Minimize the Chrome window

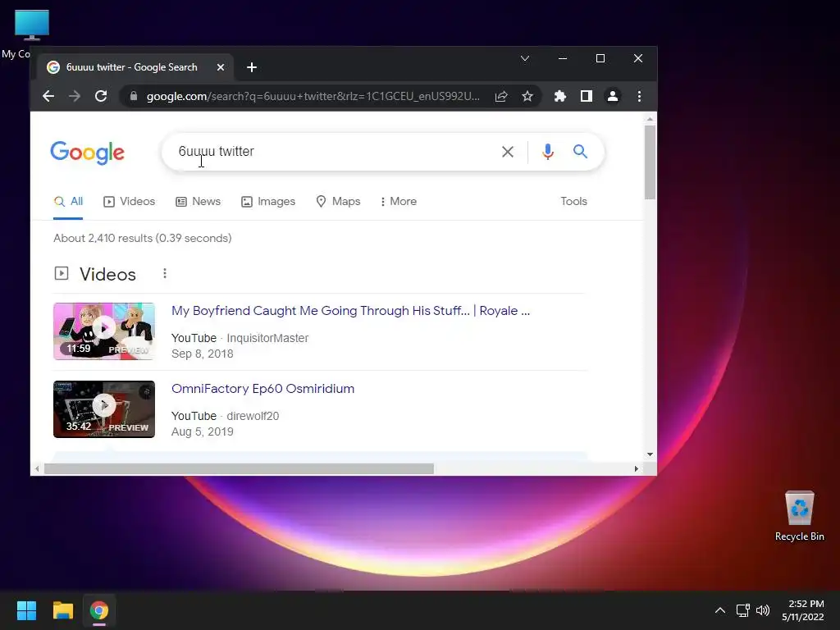[x=563, y=58]
